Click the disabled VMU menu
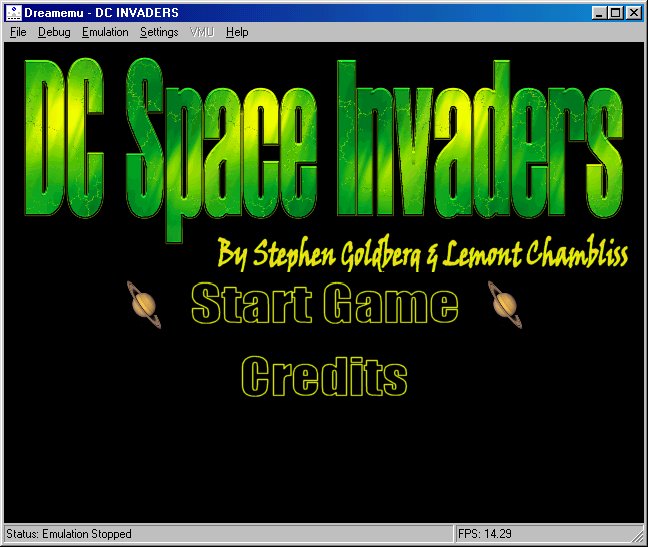 coord(202,32)
